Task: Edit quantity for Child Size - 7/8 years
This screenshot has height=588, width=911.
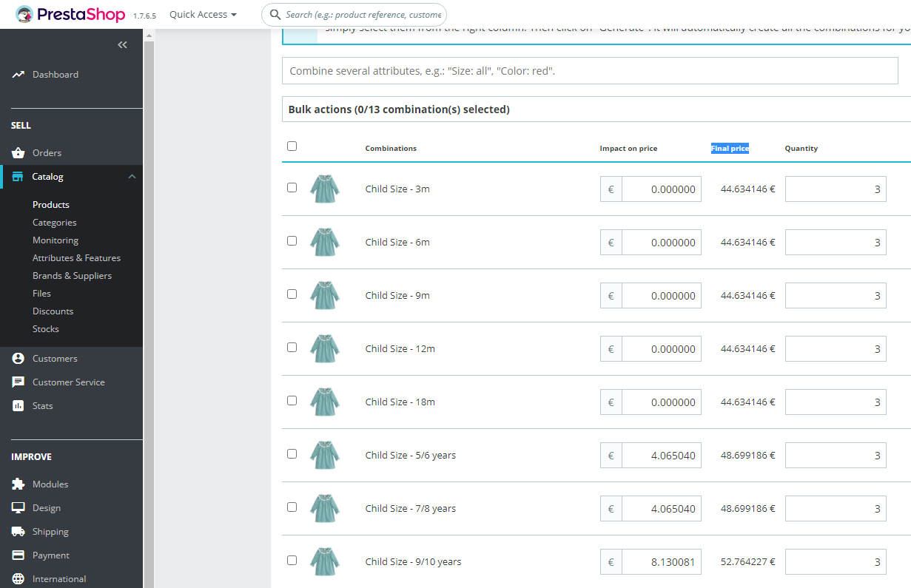Action: tap(836, 509)
